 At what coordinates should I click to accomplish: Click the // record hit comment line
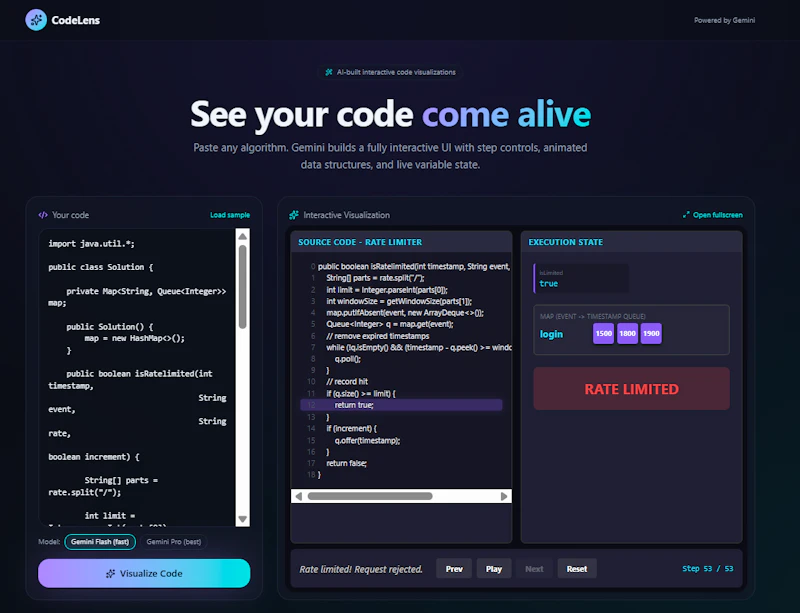coord(347,381)
